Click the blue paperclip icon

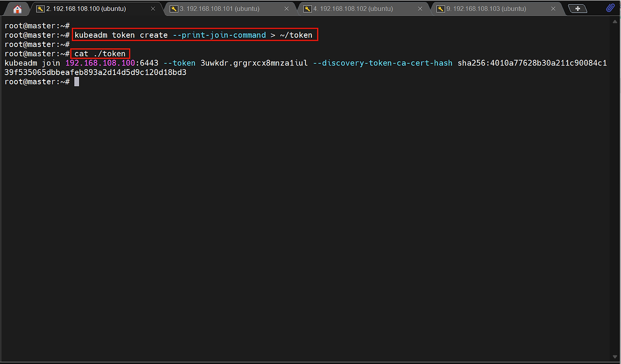pos(610,8)
